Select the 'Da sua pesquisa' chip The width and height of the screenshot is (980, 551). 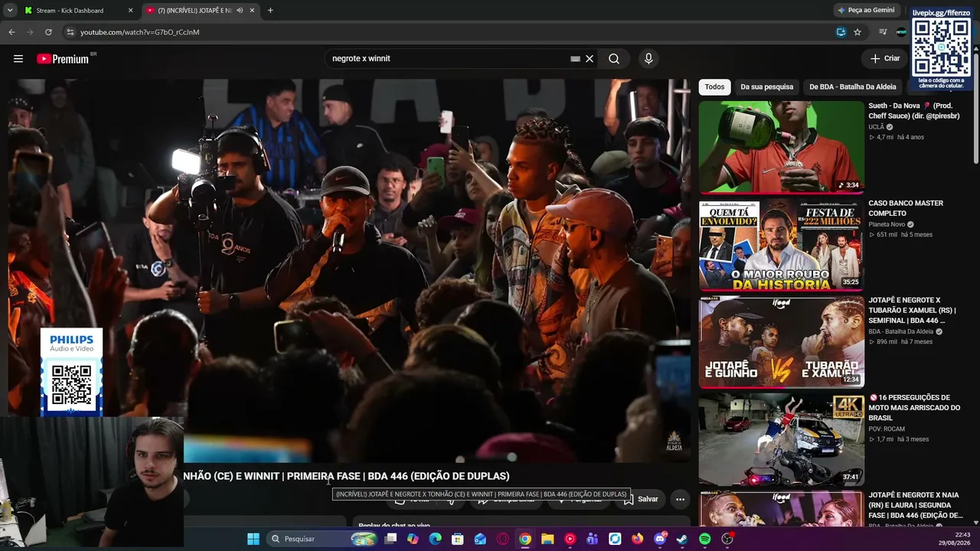(x=766, y=87)
